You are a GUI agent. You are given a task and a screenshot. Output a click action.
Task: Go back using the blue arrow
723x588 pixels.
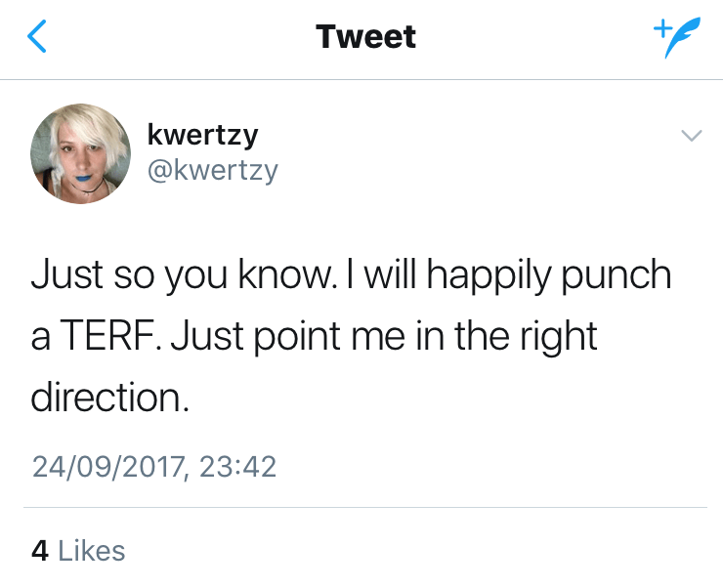point(37,37)
